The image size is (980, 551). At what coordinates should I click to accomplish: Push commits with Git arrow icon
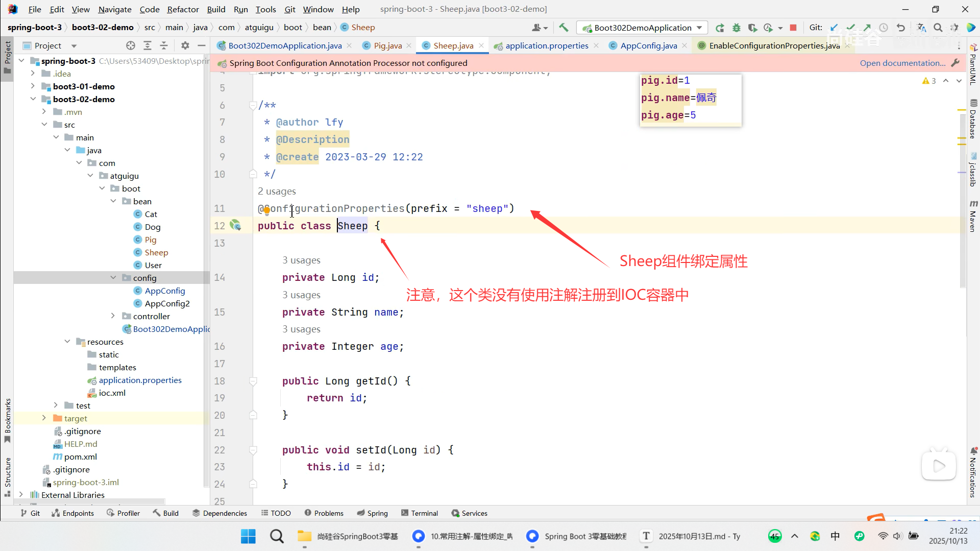(x=867, y=28)
